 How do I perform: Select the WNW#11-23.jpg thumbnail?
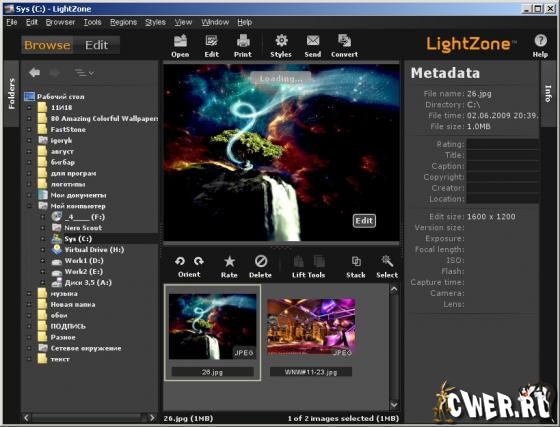pyautogui.click(x=311, y=327)
